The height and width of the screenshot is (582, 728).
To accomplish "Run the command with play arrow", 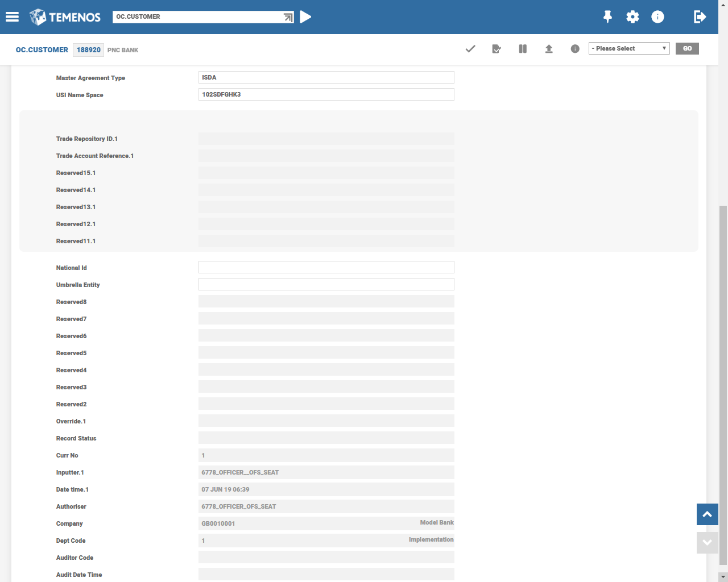I will 305,17.
